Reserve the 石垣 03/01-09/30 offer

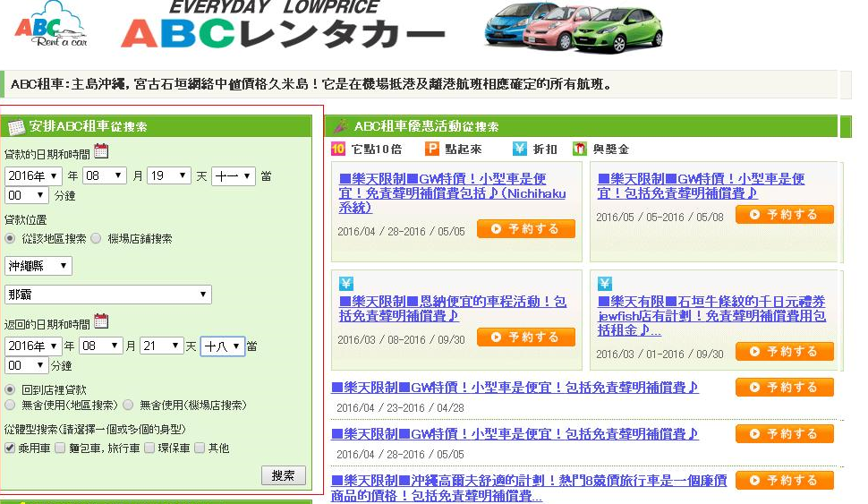[785, 351]
